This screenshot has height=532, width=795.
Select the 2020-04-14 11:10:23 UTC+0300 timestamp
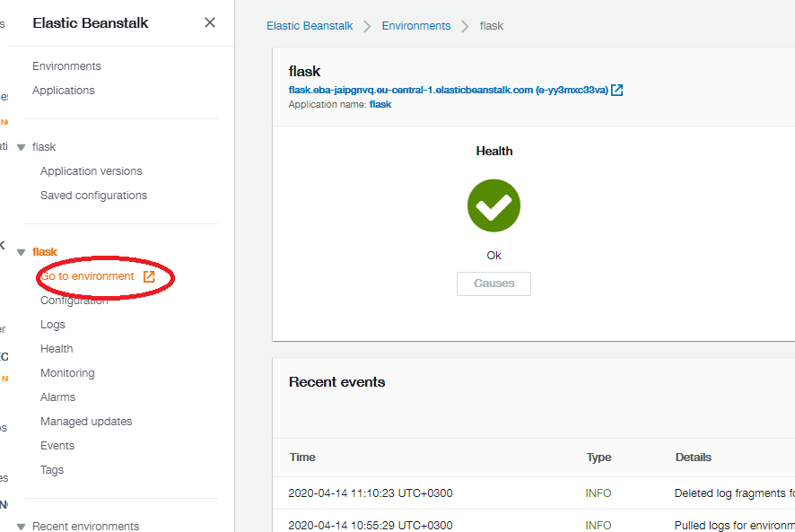click(x=371, y=493)
